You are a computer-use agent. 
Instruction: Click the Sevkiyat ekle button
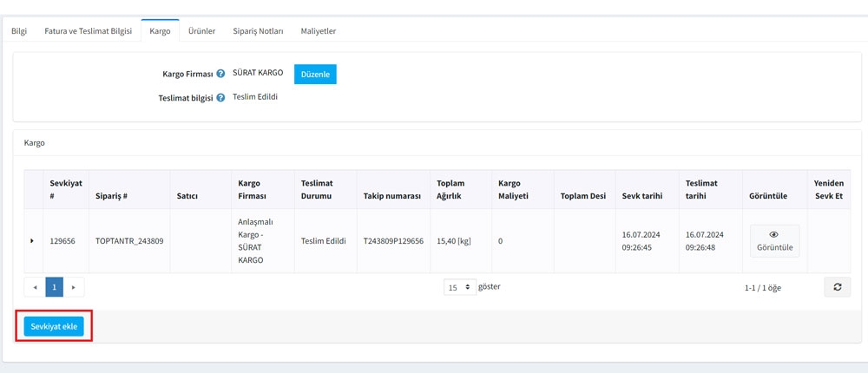[x=54, y=326]
